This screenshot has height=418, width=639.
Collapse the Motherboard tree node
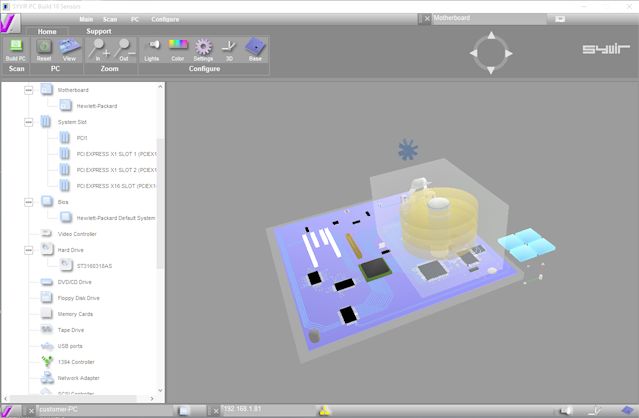(x=28, y=90)
